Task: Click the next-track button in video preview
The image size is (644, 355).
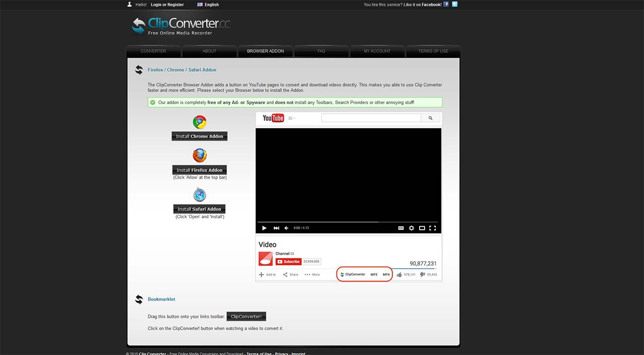Action: click(276, 228)
